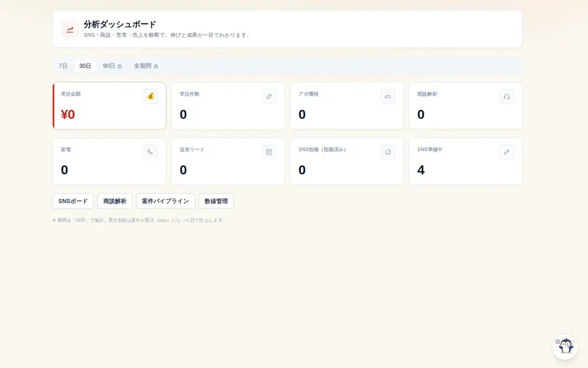Click the money bag icon on 受注金額 card
The height and width of the screenshot is (368, 588).
[x=151, y=96]
